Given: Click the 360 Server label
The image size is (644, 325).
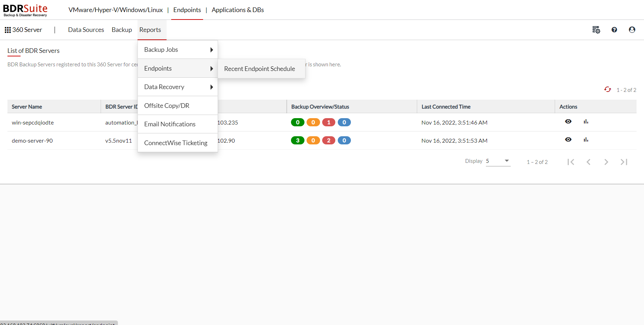Looking at the screenshot, I should pyautogui.click(x=27, y=30).
